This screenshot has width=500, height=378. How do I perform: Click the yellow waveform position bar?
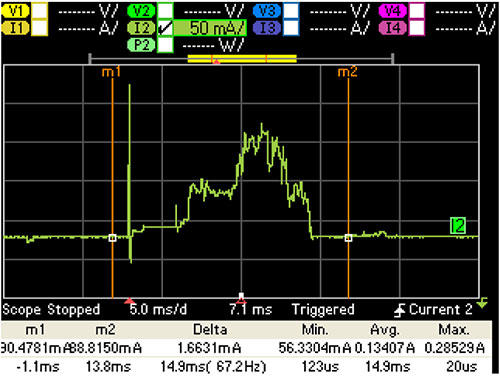click(x=242, y=59)
